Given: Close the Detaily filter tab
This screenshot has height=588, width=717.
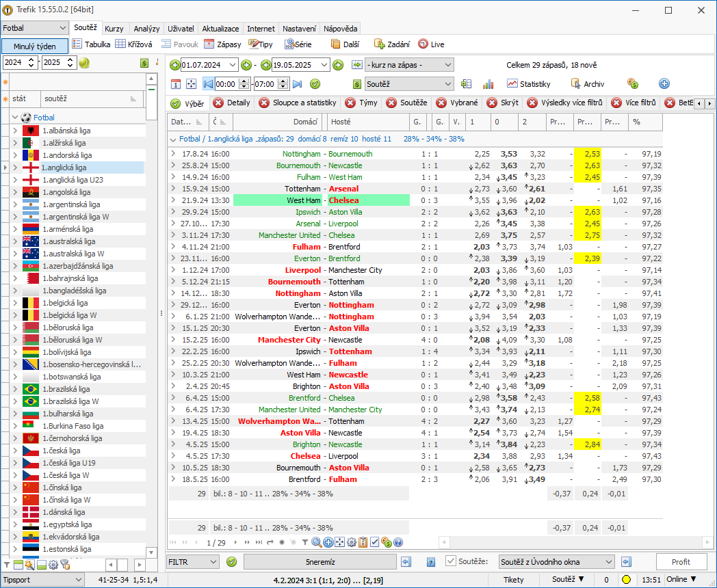Looking at the screenshot, I should (218, 103).
